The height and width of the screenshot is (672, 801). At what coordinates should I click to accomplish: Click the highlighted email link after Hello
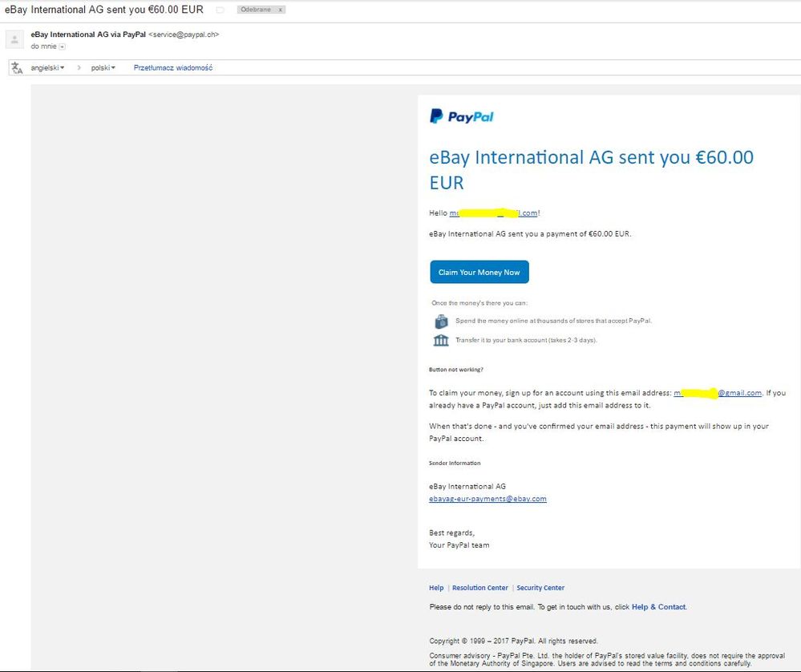click(x=493, y=213)
